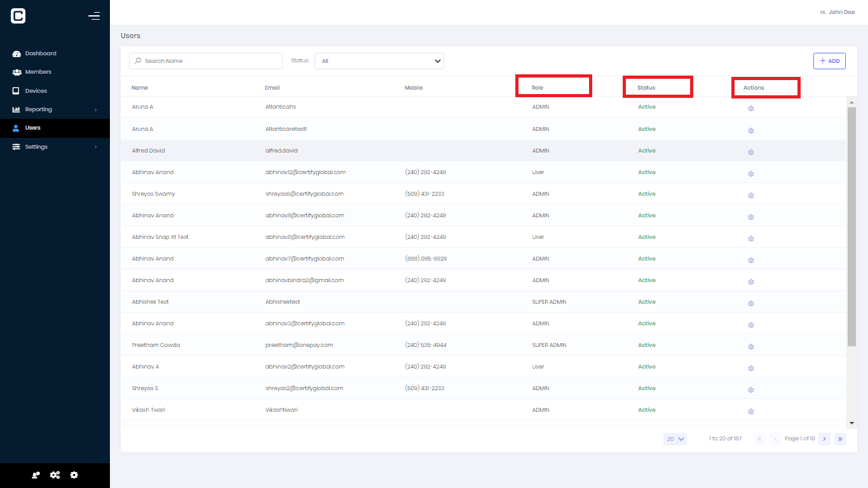868x488 pixels.
Task: Toggle the sidebar with the hamburger icon
Action: coord(94,16)
